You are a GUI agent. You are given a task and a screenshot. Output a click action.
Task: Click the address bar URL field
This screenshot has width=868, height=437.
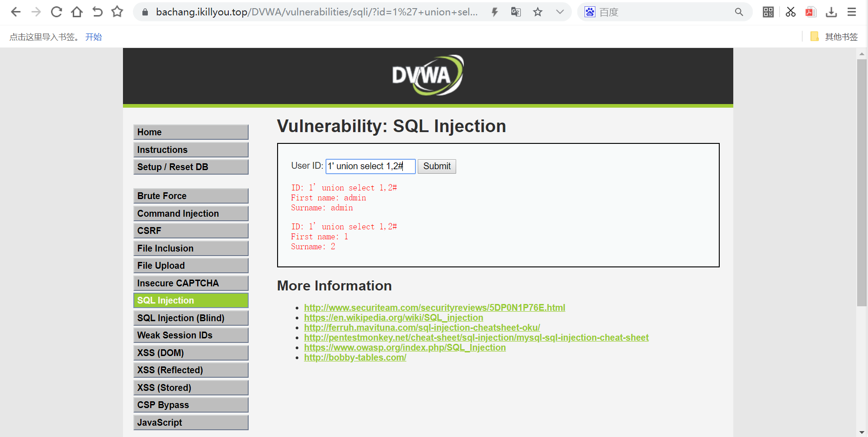pyautogui.click(x=316, y=12)
